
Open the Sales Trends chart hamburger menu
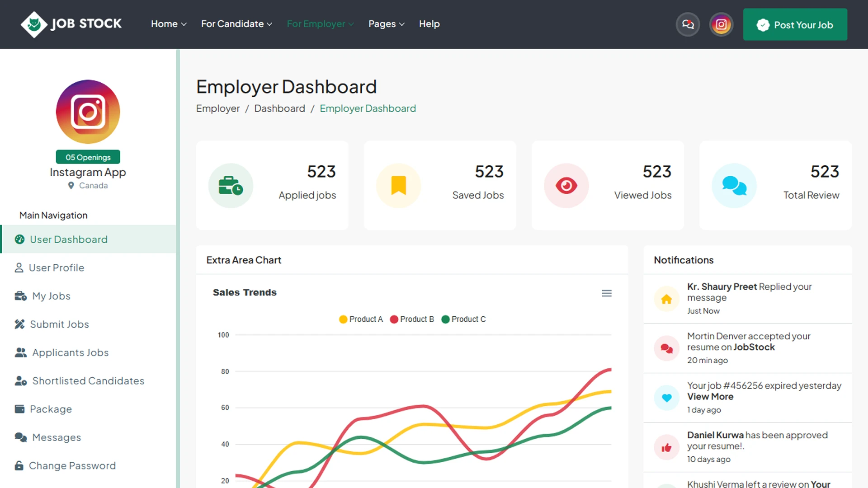coord(607,293)
